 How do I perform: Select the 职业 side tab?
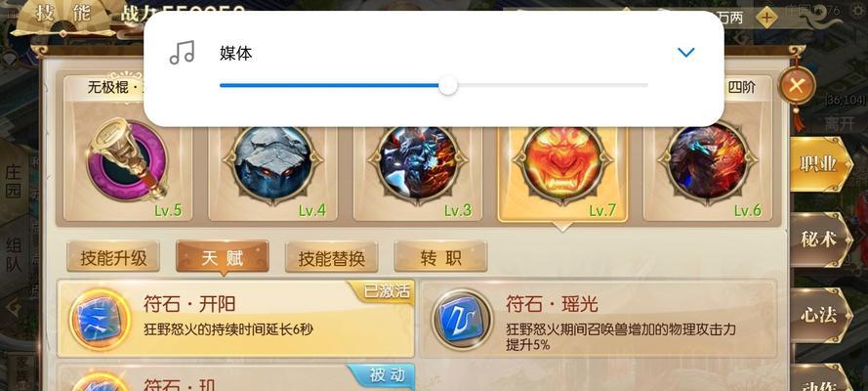[x=819, y=164]
